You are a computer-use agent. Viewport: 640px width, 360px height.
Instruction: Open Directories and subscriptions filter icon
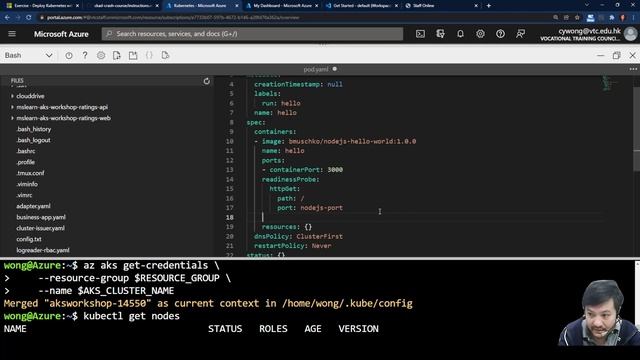(440, 34)
